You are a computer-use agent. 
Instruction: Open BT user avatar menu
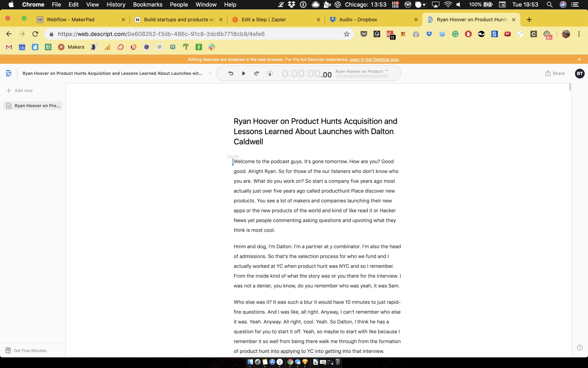click(x=580, y=73)
